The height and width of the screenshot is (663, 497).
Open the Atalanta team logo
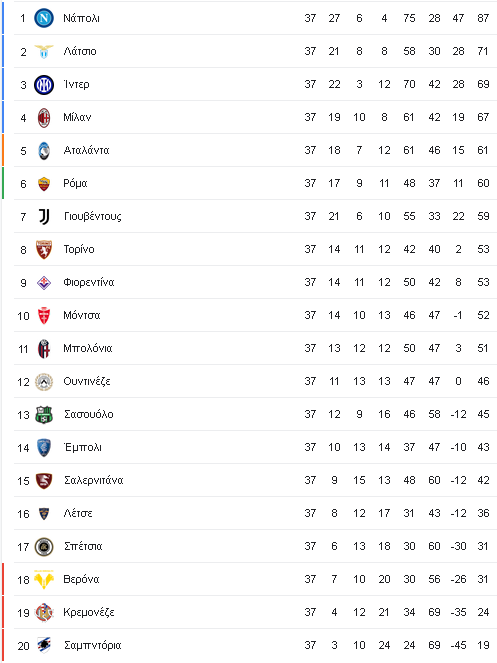pos(44,151)
